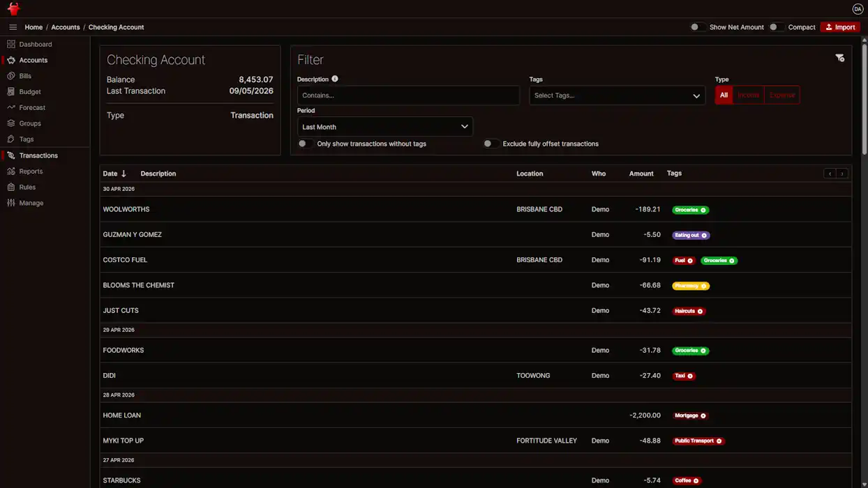This screenshot has width=868, height=488.
Task: Open Transactions in sidebar
Action: point(38,155)
